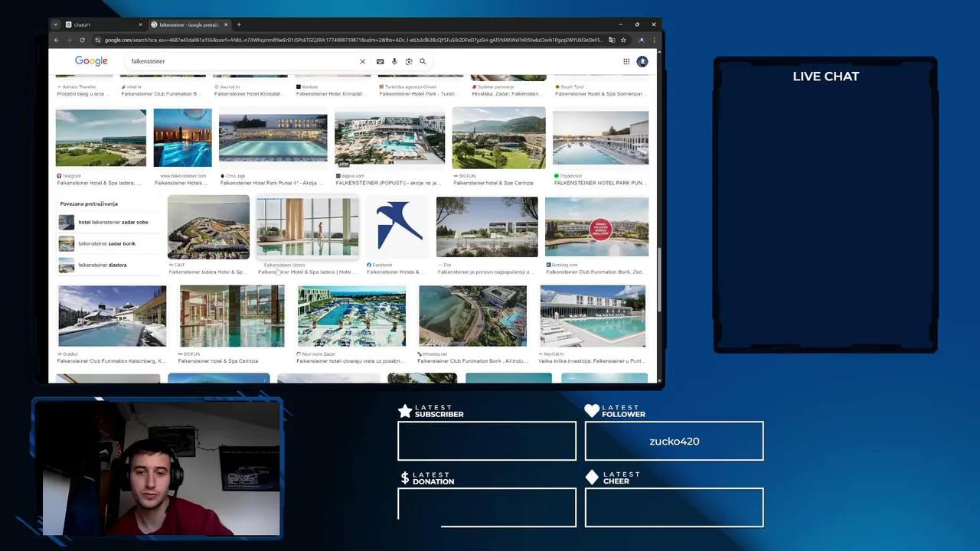Open the Chrome profile avatar in toolbar
This screenshot has height=551, width=980.
pyautogui.click(x=641, y=40)
